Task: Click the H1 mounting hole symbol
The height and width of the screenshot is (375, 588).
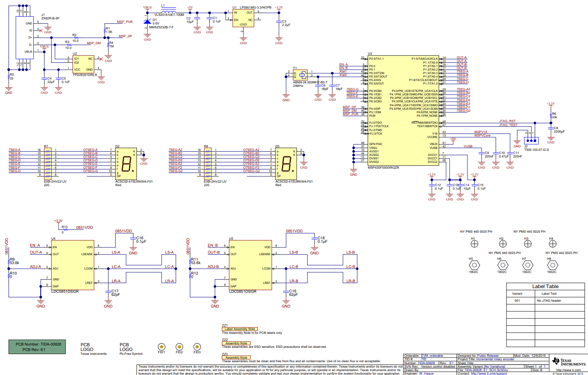Action: [x=474, y=244]
